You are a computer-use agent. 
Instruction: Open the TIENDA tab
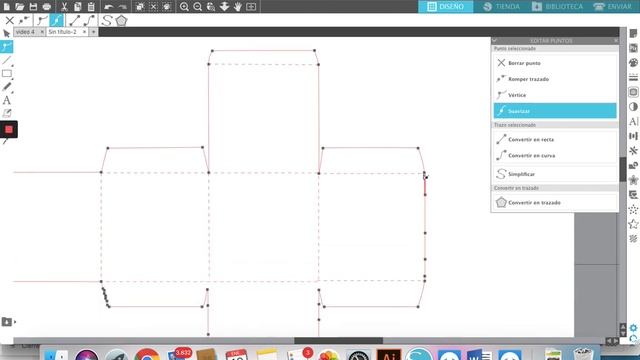point(502,7)
